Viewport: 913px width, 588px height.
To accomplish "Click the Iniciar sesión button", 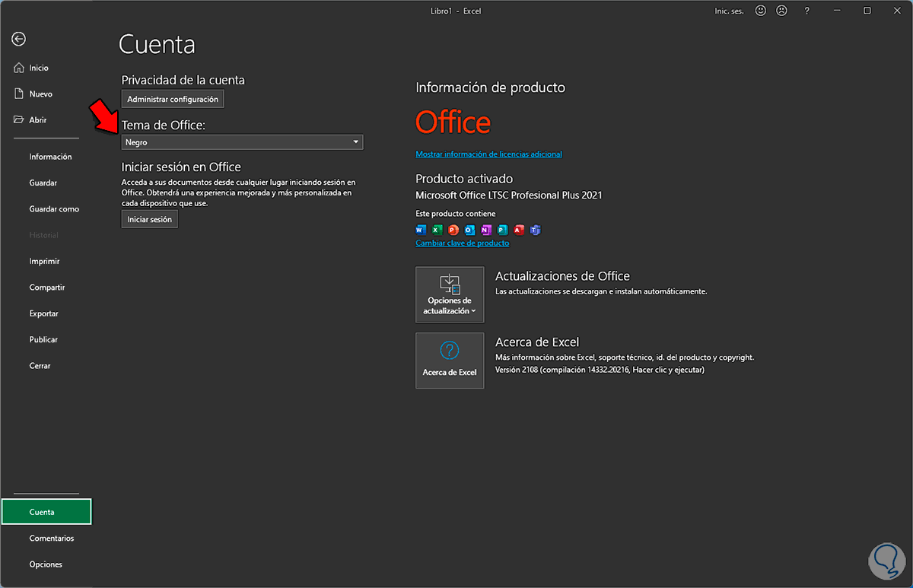I will (x=150, y=219).
